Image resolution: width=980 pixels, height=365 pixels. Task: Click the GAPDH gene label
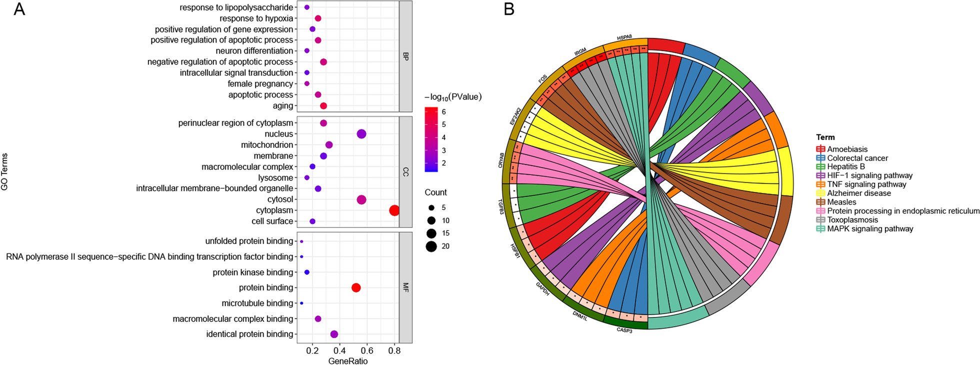[x=542, y=289]
